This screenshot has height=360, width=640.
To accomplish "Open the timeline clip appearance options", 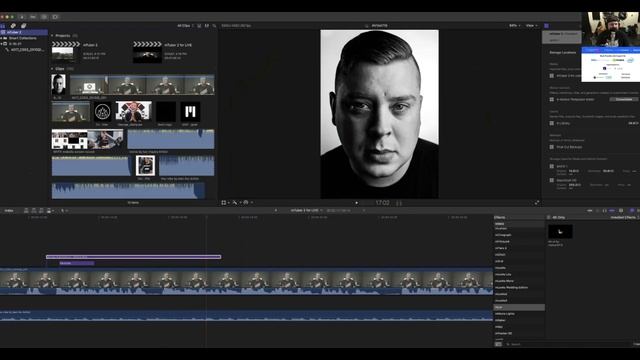I will (x=621, y=211).
